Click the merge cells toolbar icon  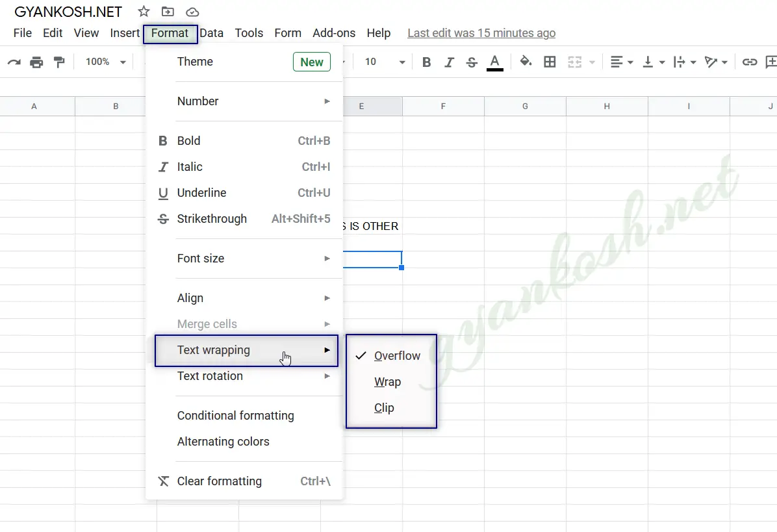(574, 62)
